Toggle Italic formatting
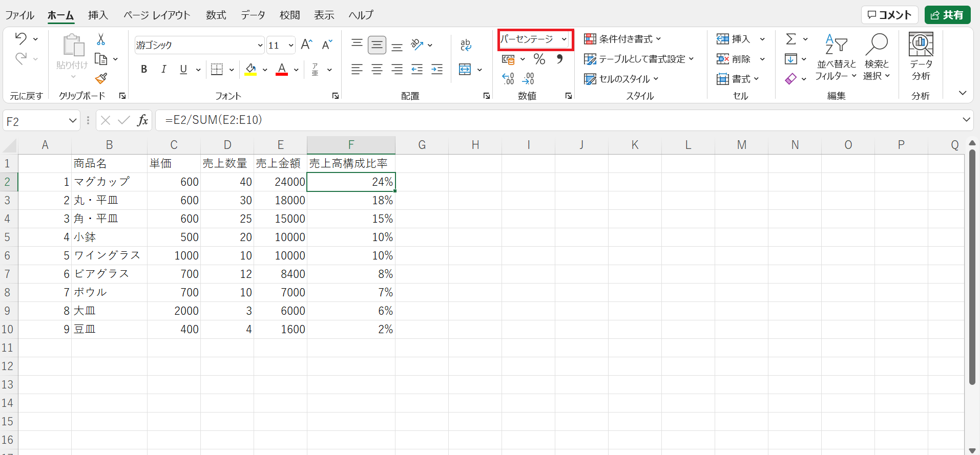The width and height of the screenshot is (980, 455). point(163,70)
